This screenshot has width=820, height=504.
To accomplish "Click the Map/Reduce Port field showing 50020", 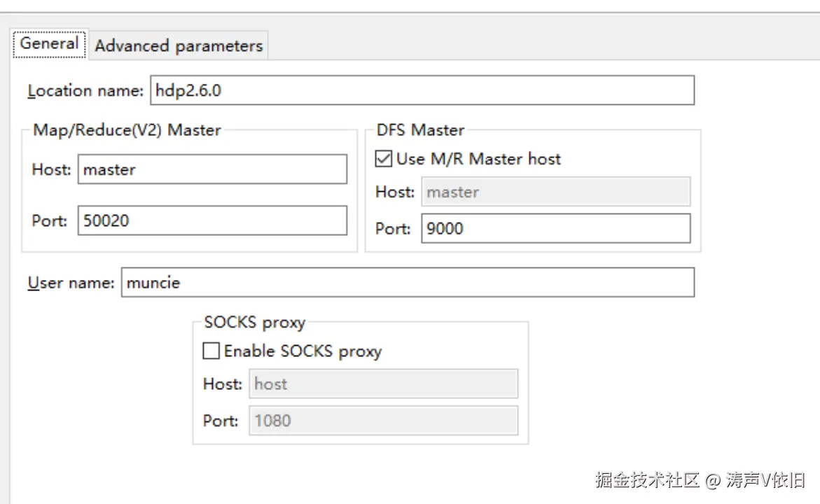I will pyautogui.click(x=212, y=220).
